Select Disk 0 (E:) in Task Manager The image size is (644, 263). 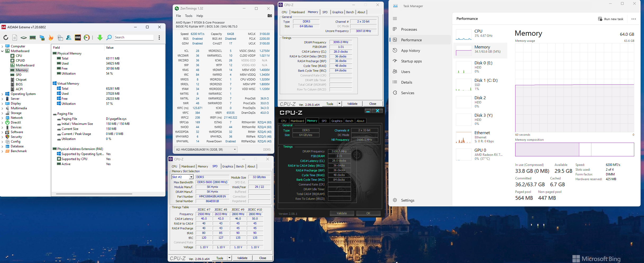[x=481, y=67]
